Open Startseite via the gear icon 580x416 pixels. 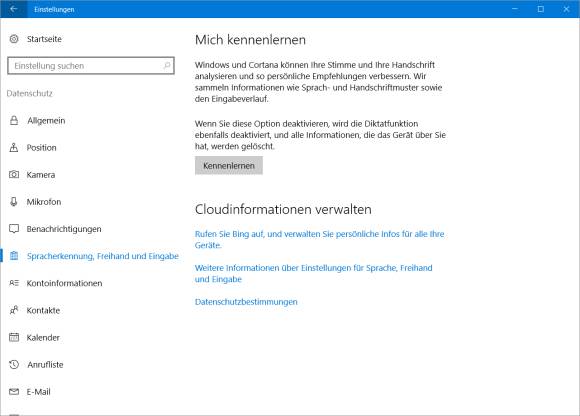click(x=14, y=39)
